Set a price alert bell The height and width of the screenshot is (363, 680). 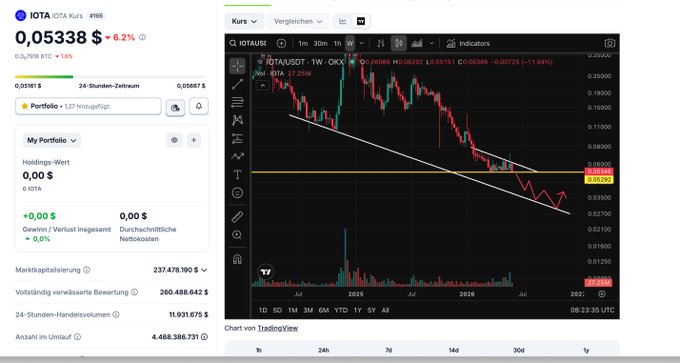click(x=199, y=106)
